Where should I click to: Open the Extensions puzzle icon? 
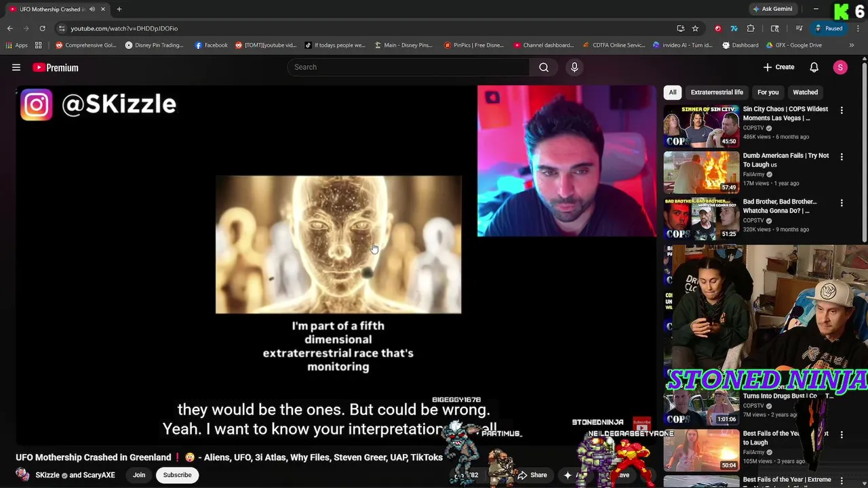click(751, 28)
